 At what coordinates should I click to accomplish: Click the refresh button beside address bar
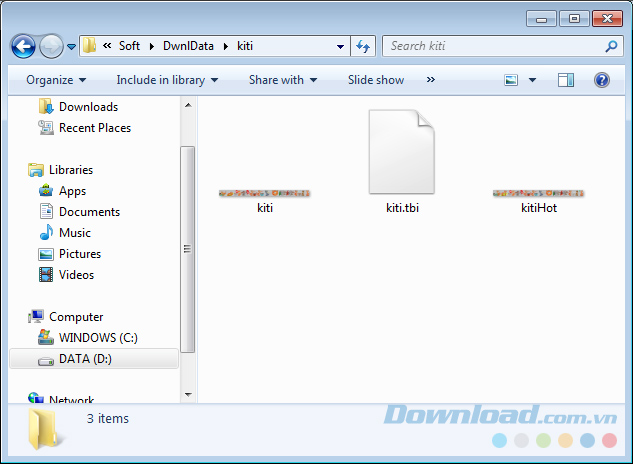click(x=363, y=46)
